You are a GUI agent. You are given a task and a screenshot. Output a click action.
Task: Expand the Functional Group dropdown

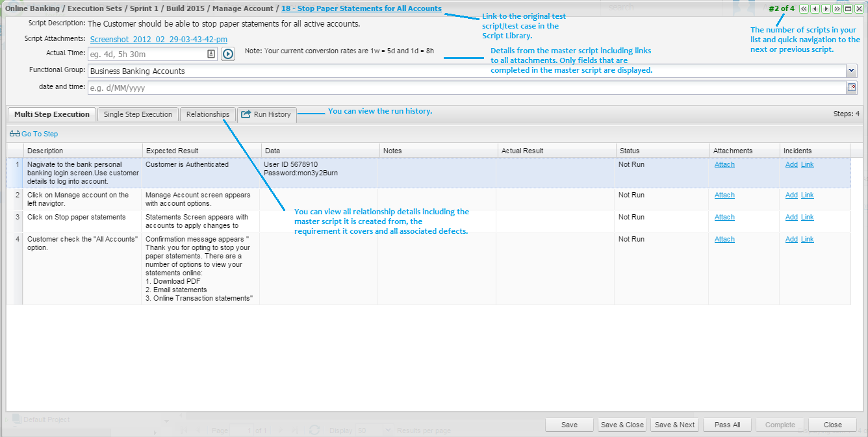coord(851,71)
